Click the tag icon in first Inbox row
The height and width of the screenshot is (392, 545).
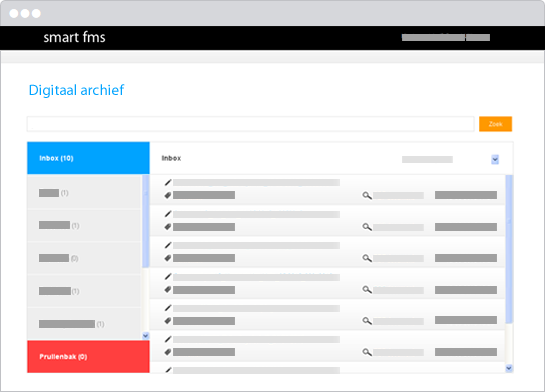click(x=168, y=195)
